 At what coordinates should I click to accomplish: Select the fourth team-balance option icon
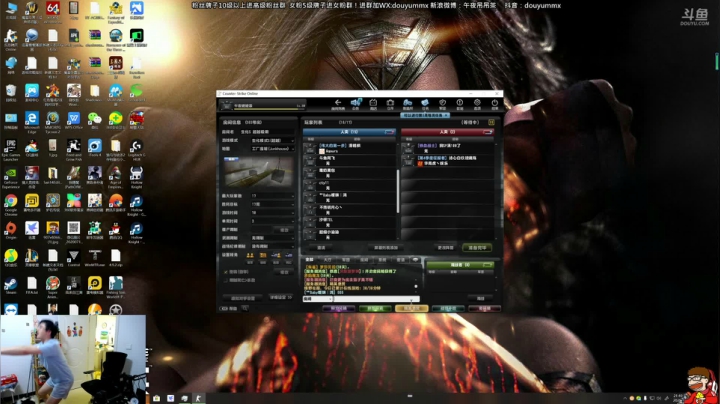pyautogui.click(x=289, y=255)
